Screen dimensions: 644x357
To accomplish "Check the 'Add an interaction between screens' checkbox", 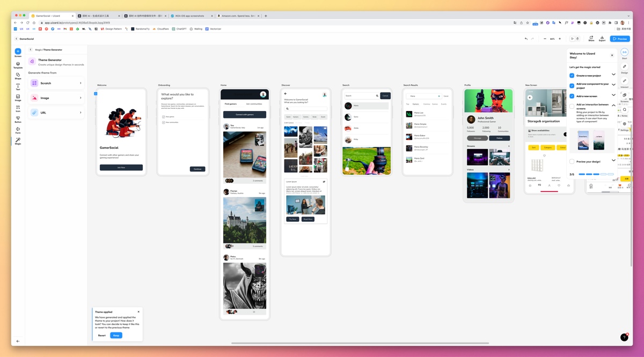I will click(x=572, y=106).
